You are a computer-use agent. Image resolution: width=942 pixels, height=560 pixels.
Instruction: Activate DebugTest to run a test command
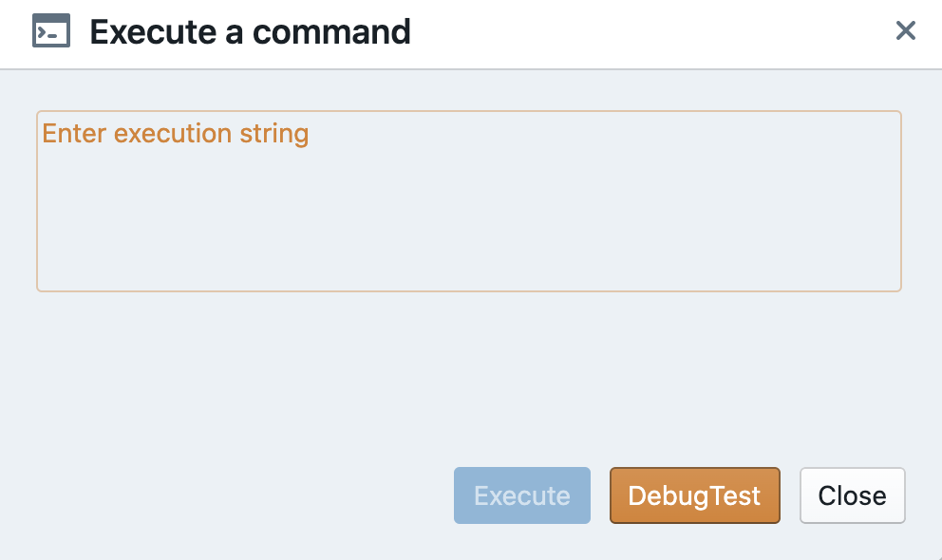point(694,495)
